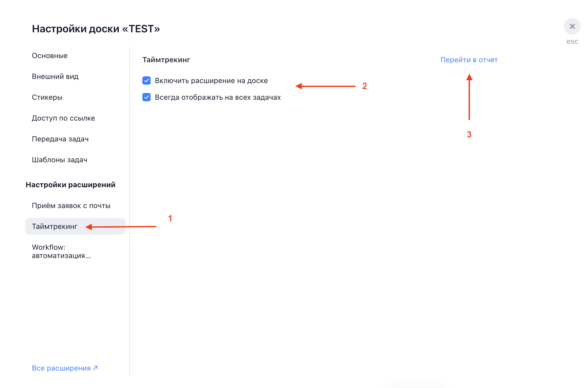Open the Все расширения link
The width and height of the screenshot is (588, 388).
coord(61,368)
